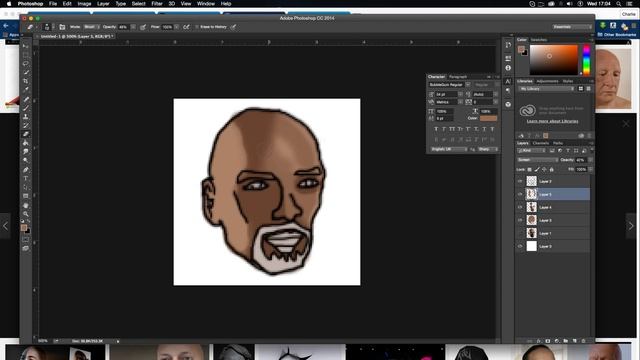Open layer Opacity slider arrow

(590, 160)
